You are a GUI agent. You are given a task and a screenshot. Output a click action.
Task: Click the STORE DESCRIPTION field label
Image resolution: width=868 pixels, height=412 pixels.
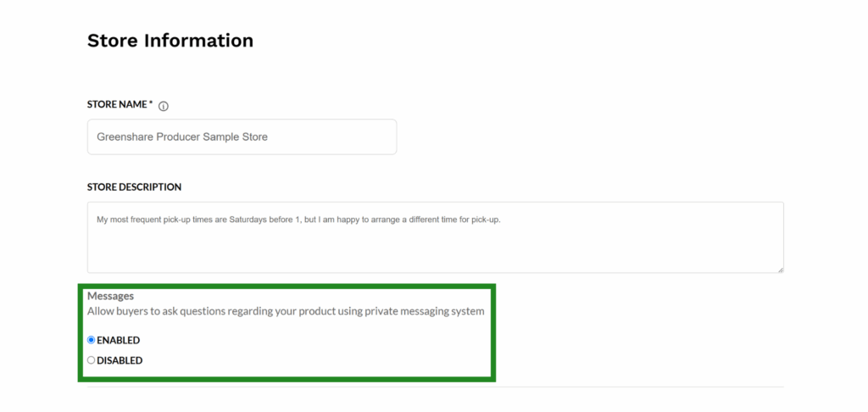135,187
